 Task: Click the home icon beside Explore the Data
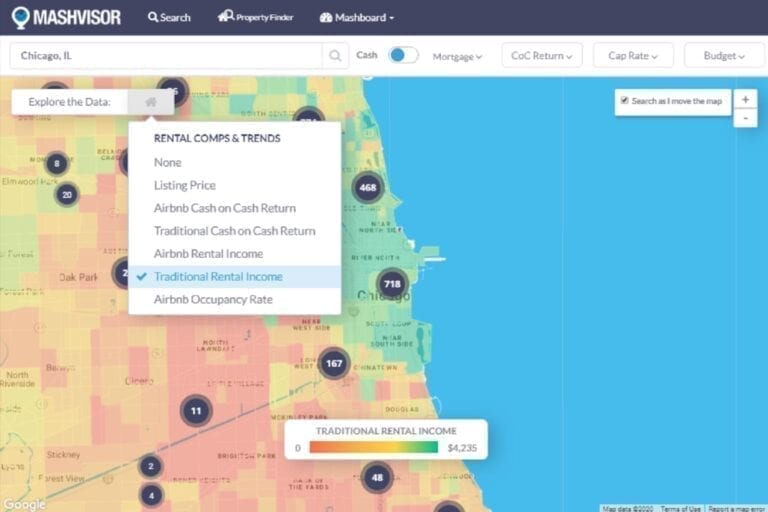tap(150, 102)
